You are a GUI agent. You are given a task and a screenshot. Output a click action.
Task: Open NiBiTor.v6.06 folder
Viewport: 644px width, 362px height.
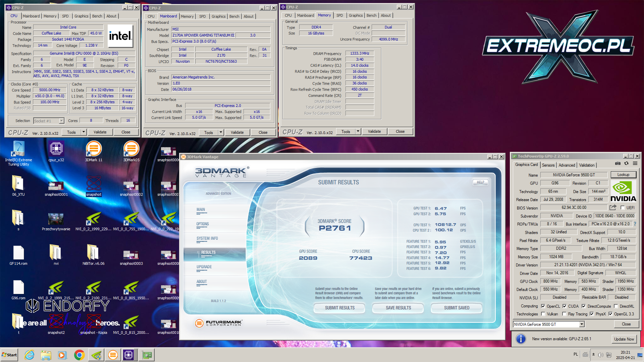pyautogui.click(x=94, y=255)
